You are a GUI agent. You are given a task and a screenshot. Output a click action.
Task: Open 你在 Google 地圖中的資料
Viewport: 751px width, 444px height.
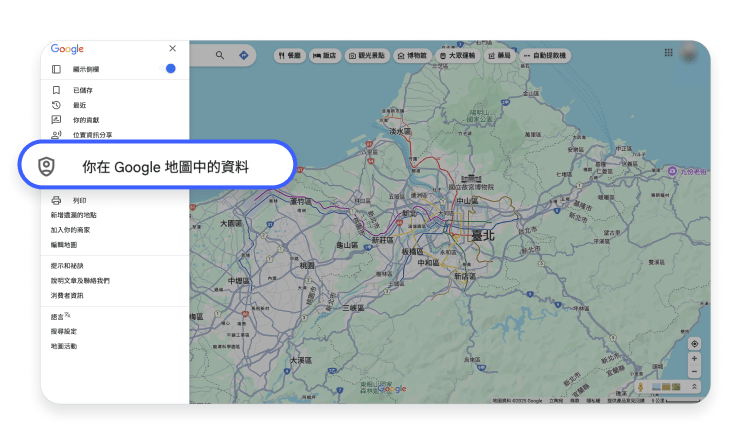(x=158, y=165)
